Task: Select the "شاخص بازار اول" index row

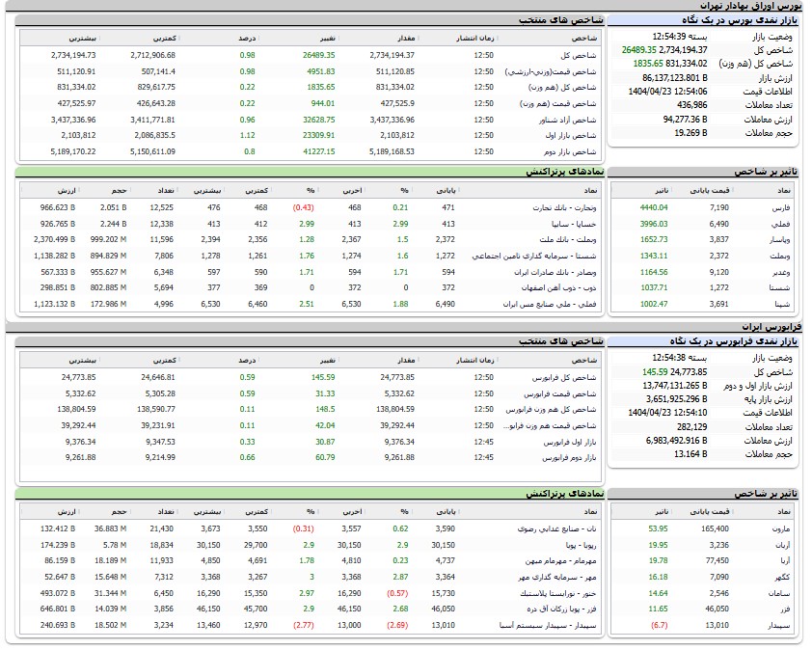Action: pos(311,135)
